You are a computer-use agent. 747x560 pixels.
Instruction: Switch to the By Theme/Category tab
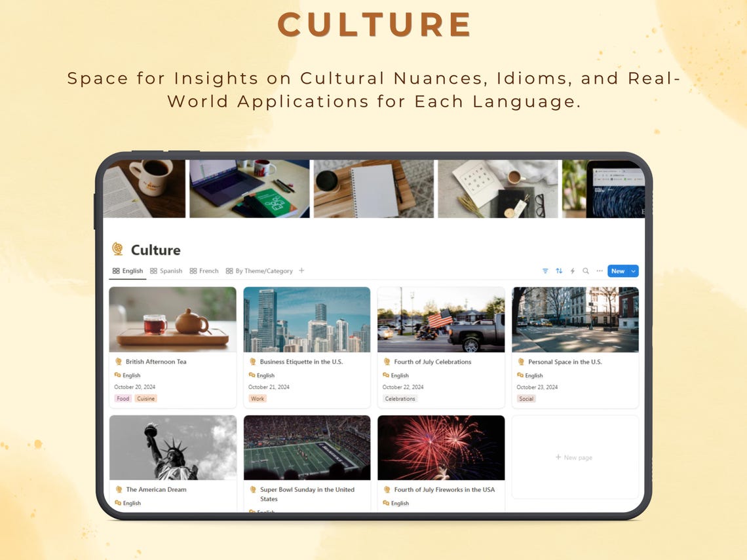coord(259,271)
